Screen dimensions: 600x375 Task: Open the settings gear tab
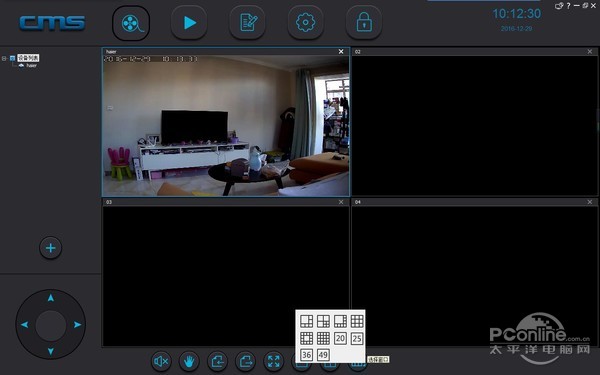coord(305,23)
